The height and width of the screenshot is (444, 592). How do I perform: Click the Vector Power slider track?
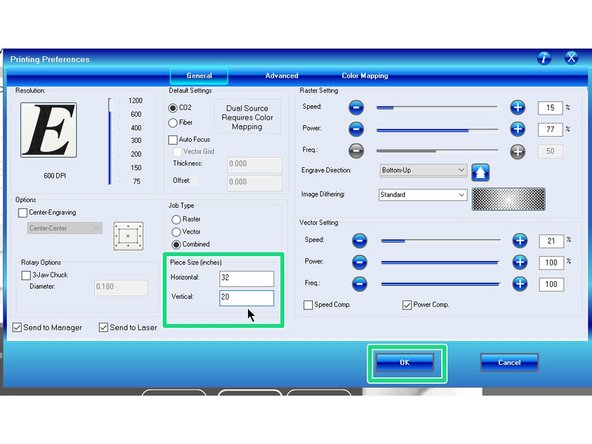click(x=441, y=262)
